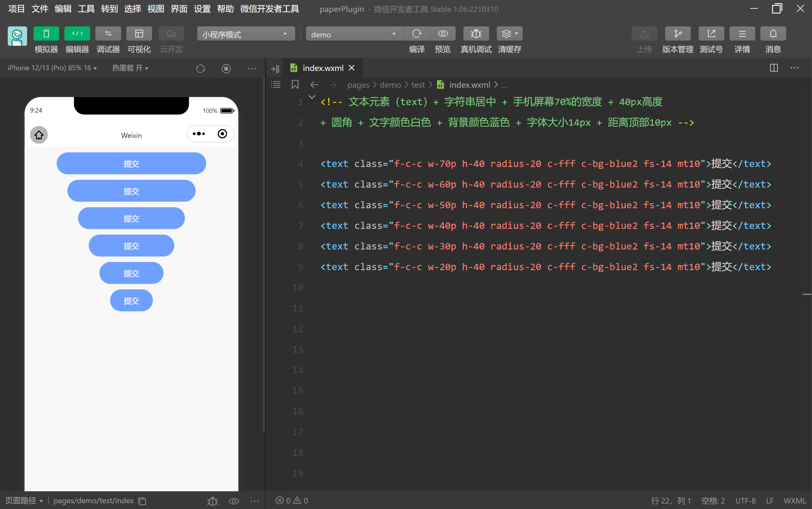Click the test breadcrumb folder
This screenshot has width=812, height=509.
point(418,85)
